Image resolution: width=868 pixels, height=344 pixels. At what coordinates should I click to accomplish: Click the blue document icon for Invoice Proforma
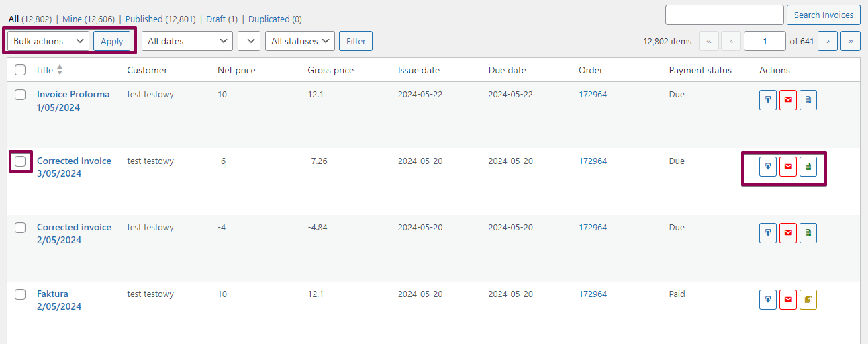808,100
